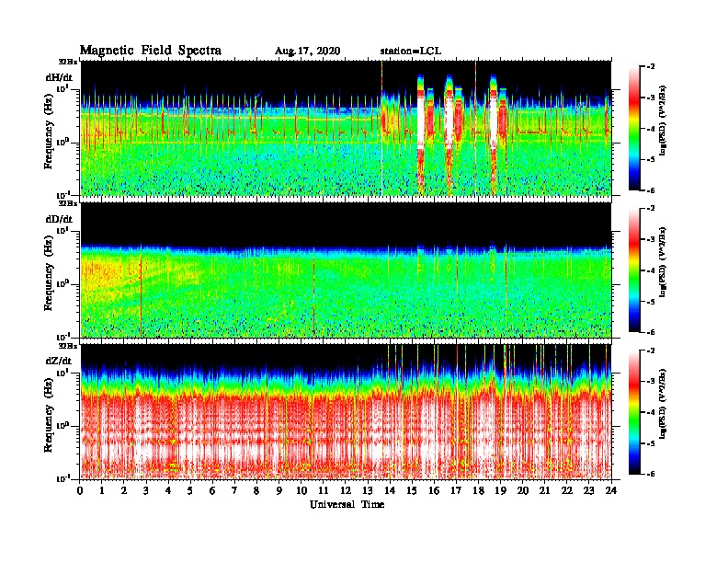Viewport: 728px width, 563px height.
Task: Click the "32Hz" label above dZ/dt panel
Action: pos(68,346)
